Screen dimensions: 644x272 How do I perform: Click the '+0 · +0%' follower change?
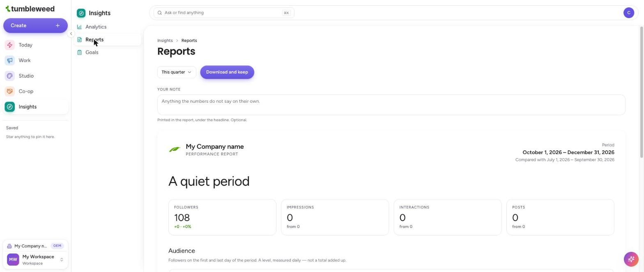183,227
